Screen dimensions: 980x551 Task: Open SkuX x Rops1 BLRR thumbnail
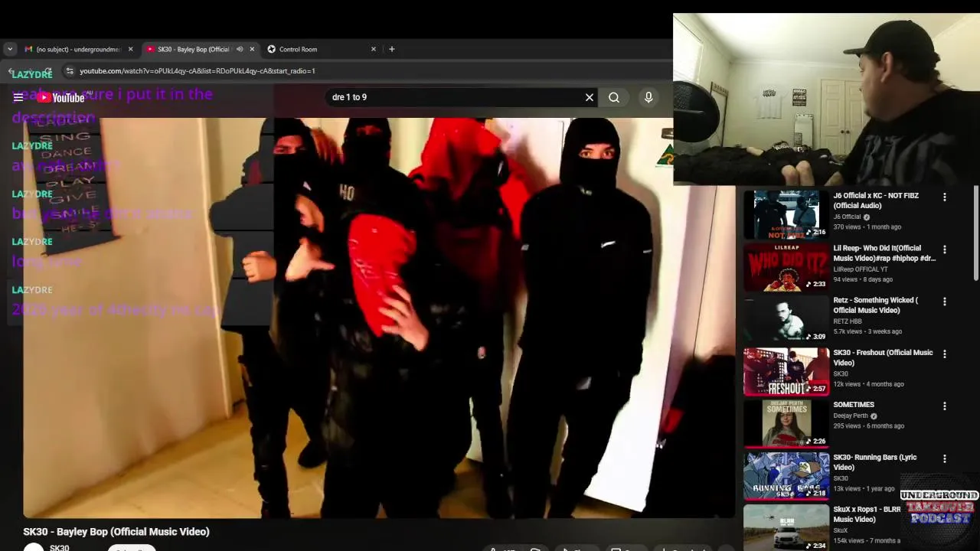(786, 528)
